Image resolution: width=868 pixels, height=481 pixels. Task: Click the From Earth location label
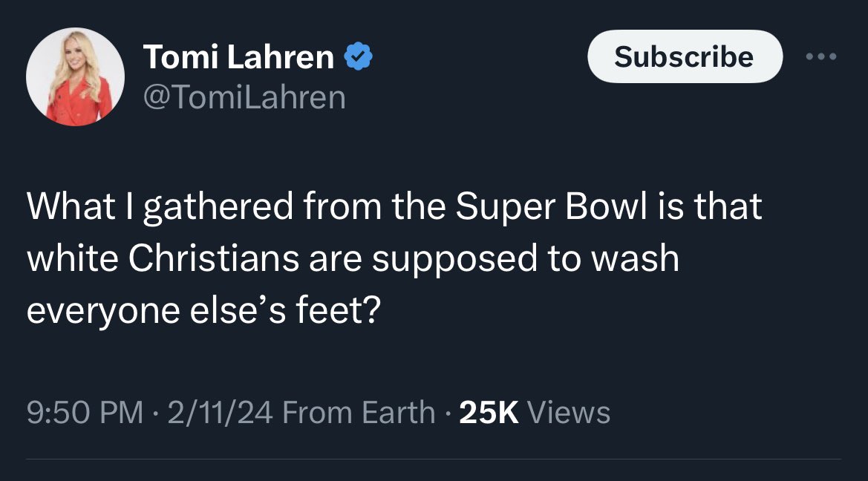(359, 412)
